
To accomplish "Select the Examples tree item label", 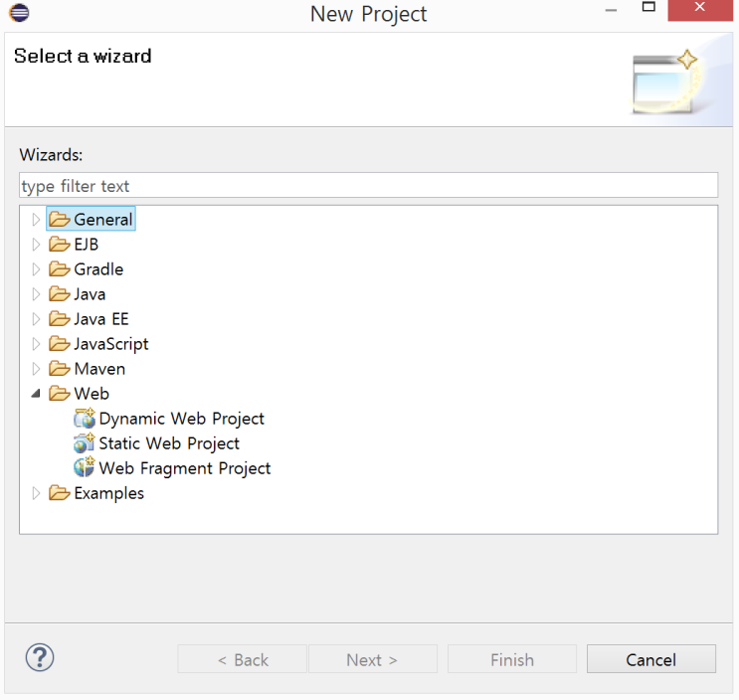I will [x=108, y=493].
